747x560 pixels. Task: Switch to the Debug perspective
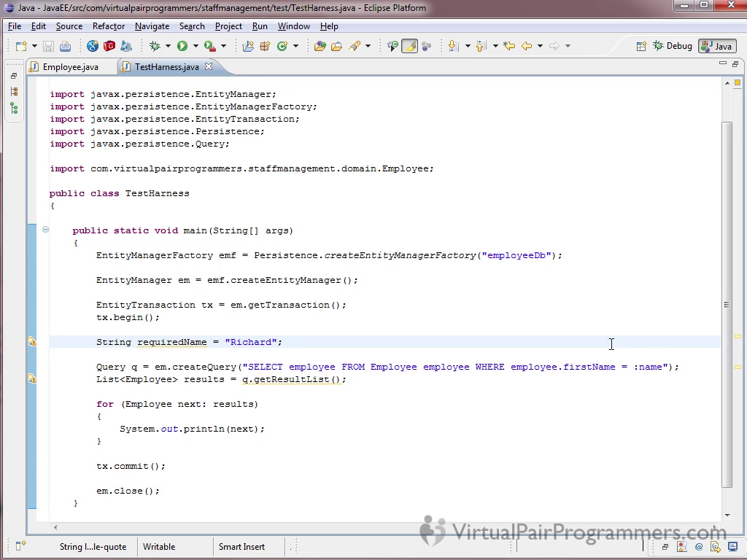coord(672,46)
